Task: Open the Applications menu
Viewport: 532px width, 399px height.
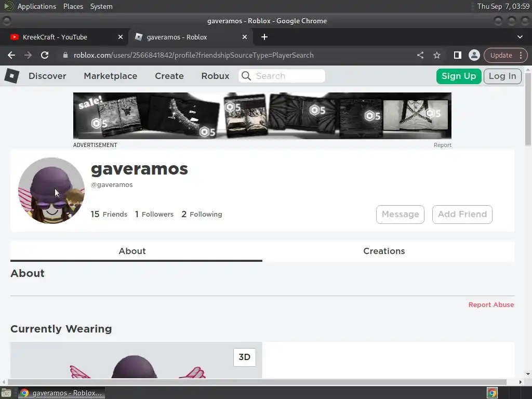Action: (x=37, y=6)
